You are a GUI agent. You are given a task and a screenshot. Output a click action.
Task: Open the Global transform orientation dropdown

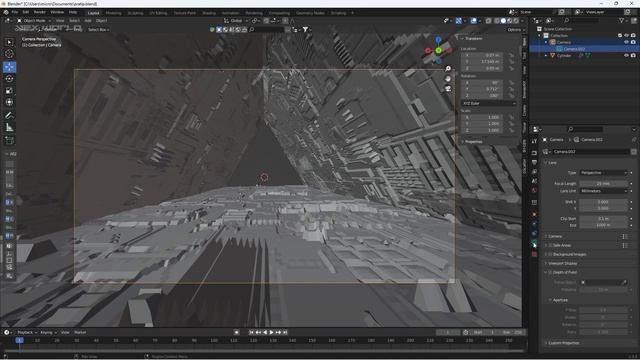tap(236, 20)
